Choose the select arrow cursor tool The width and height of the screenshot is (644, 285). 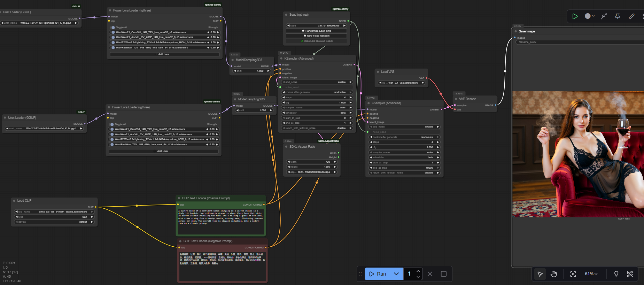pyautogui.click(x=540, y=274)
